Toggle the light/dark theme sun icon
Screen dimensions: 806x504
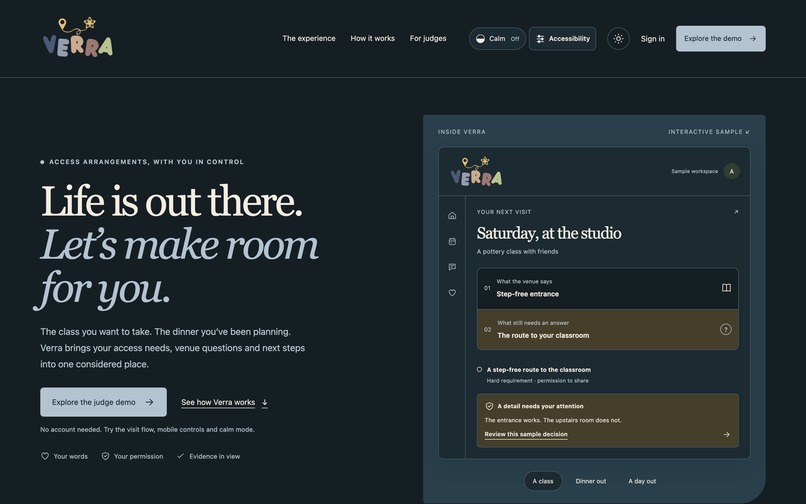(x=618, y=39)
